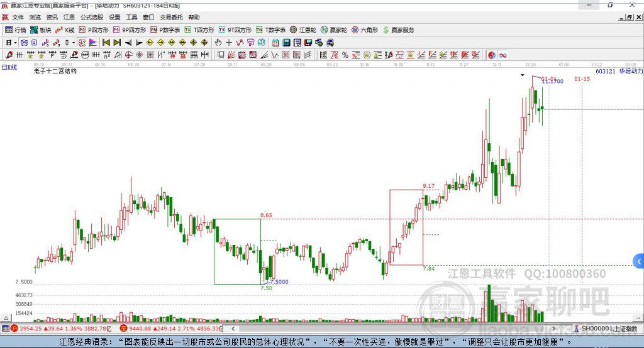Click the 603121 华培动力 stock label
This screenshot has width=644, height=348.
[x=619, y=71]
